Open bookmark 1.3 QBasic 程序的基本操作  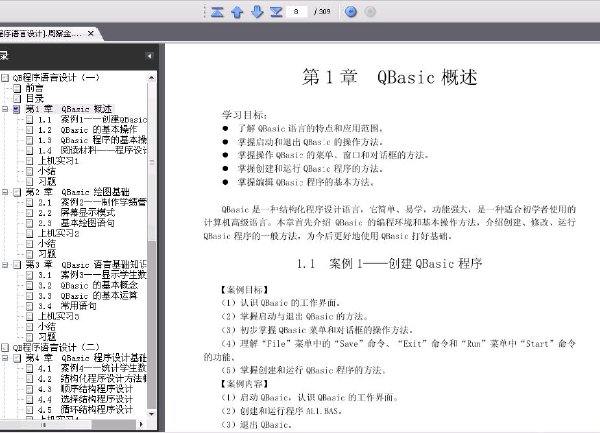point(92,140)
